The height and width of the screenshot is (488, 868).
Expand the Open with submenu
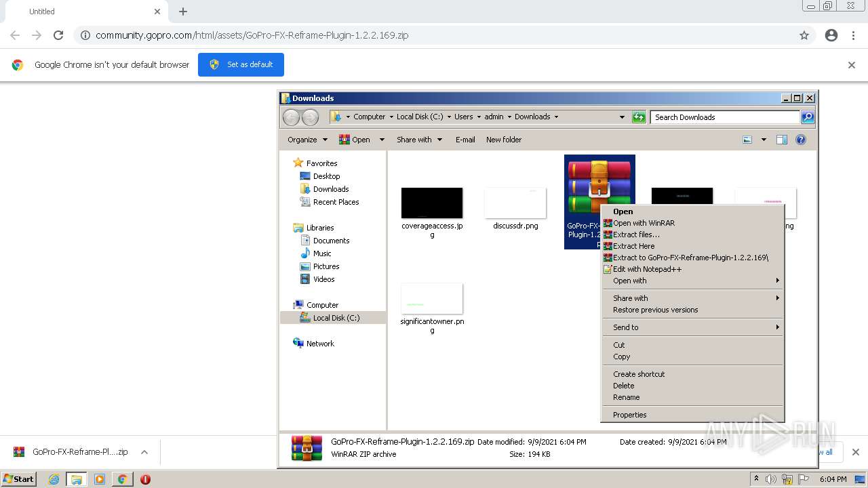692,281
